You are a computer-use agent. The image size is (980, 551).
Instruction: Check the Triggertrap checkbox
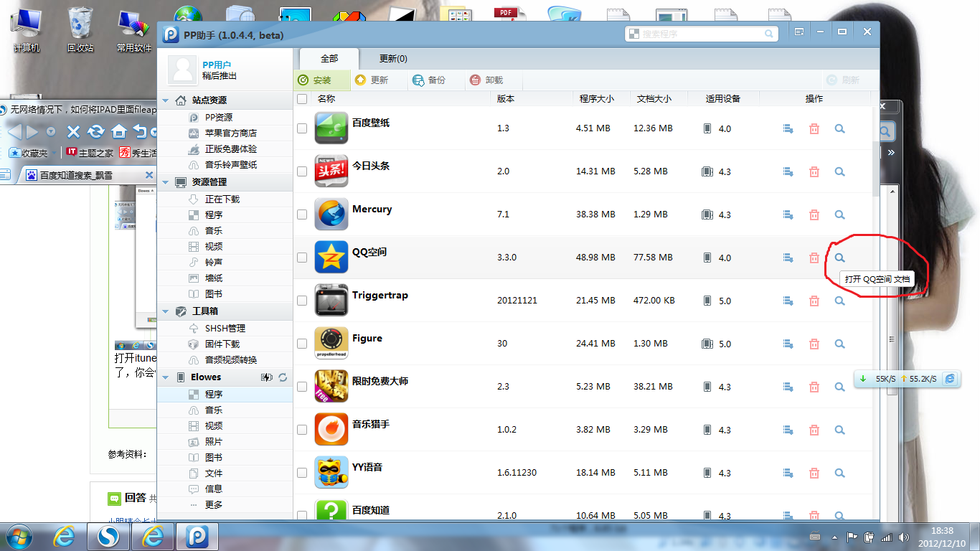pos(302,301)
